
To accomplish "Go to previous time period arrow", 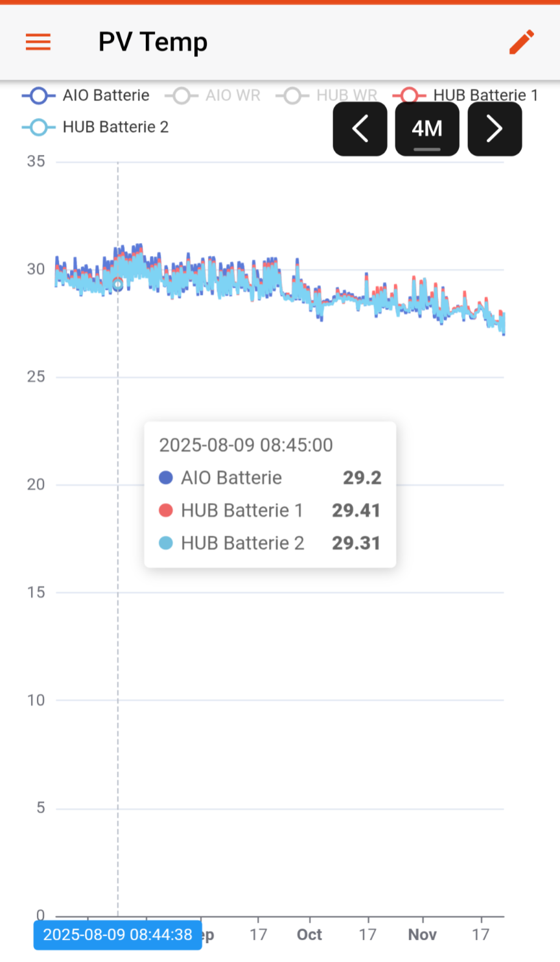I will coord(360,129).
